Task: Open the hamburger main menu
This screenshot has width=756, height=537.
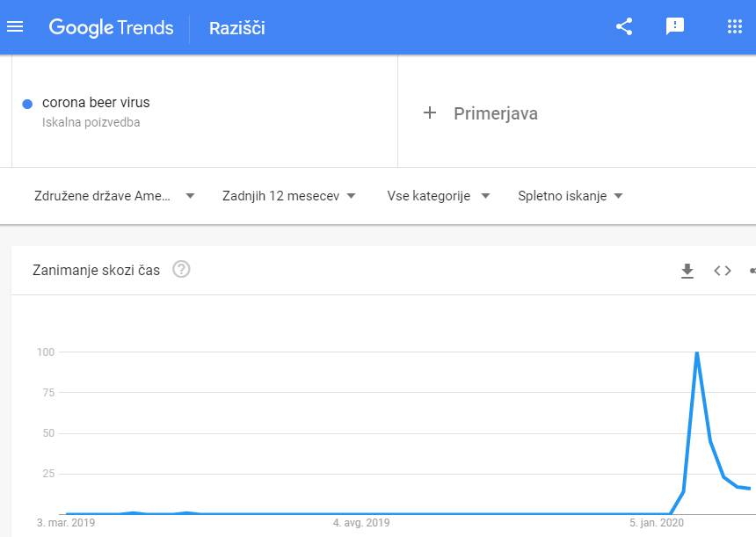Action: click(x=15, y=27)
